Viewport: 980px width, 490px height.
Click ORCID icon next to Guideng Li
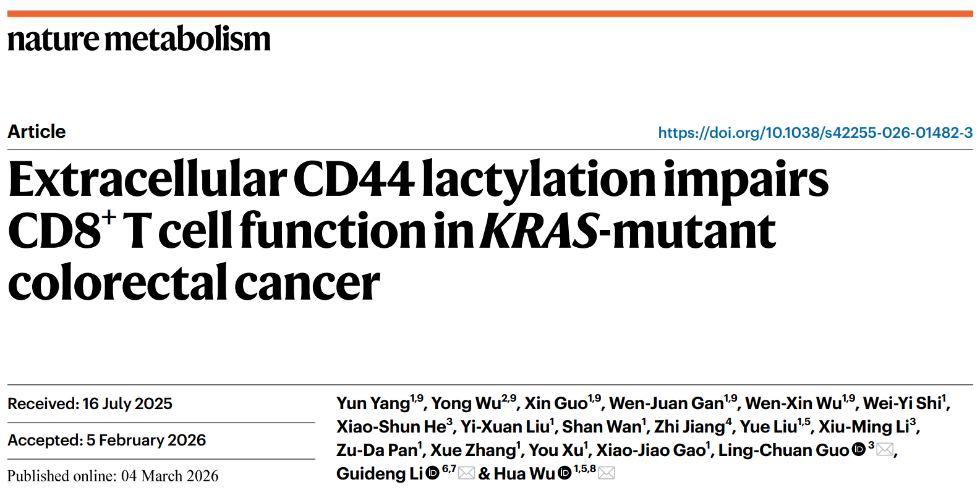tap(432, 473)
